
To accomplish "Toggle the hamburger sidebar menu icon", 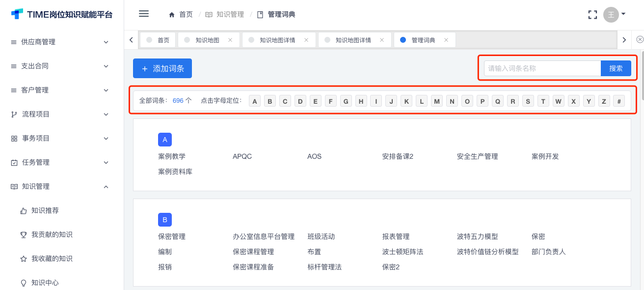I will pos(143,14).
